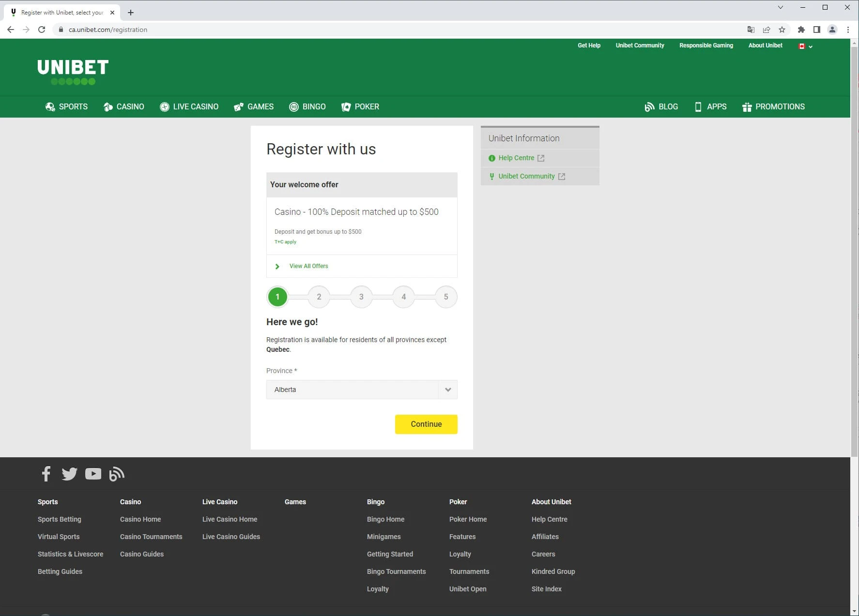Open Virtual Sports footer link
This screenshot has width=859, height=616.
[59, 537]
